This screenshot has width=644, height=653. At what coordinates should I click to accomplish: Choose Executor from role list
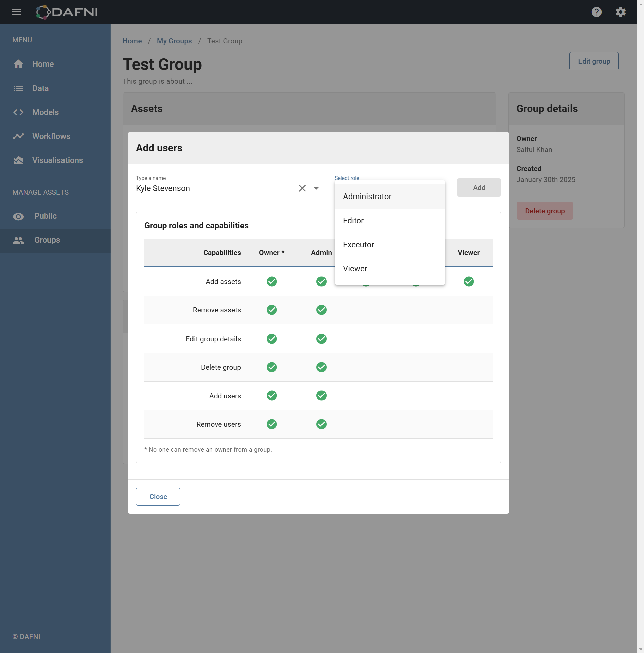pyautogui.click(x=358, y=244)
